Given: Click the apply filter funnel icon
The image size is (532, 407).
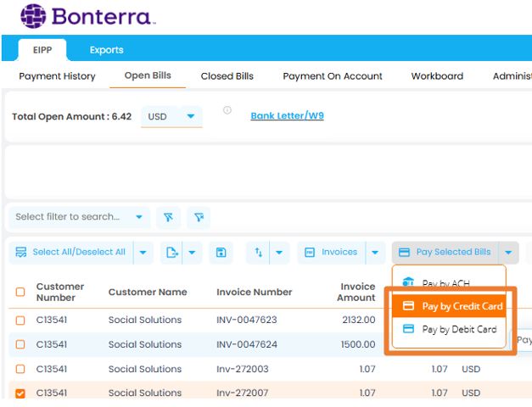Looking at the screenshot, I should click(x=168, y=217).
